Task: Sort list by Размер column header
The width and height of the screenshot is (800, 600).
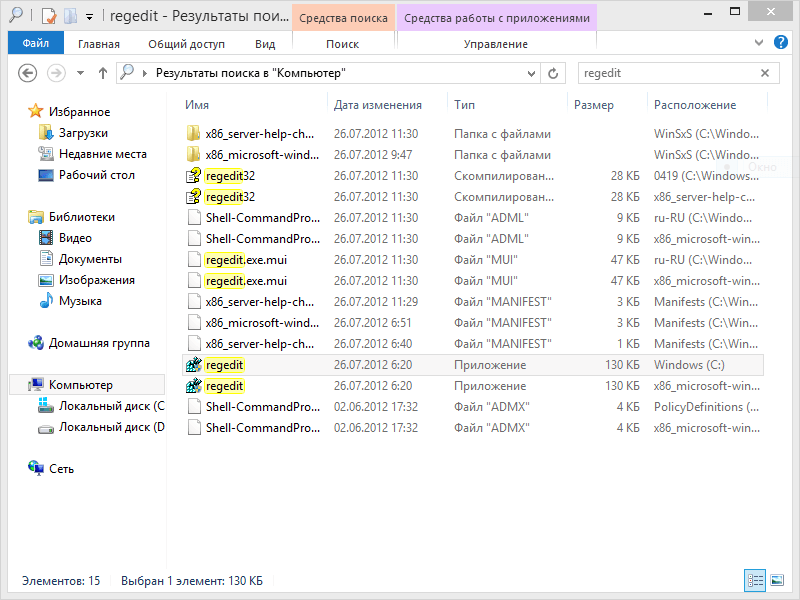Action: [594, 104]
